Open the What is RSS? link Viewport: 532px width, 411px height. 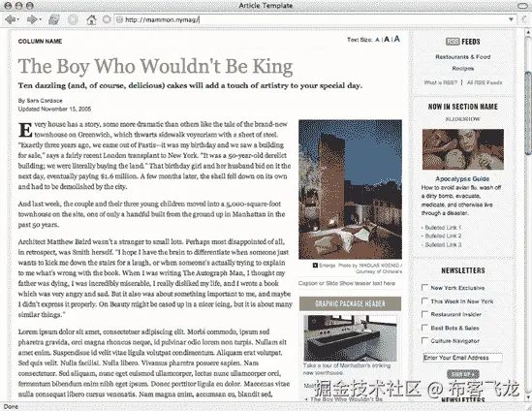pyautogui.click(x=440, y=82)
